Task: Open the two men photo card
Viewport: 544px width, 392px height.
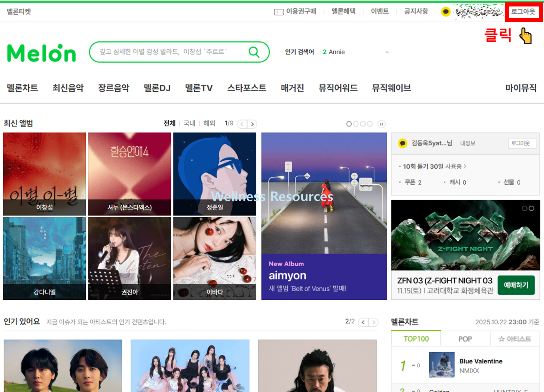Action: pos(63,366)
